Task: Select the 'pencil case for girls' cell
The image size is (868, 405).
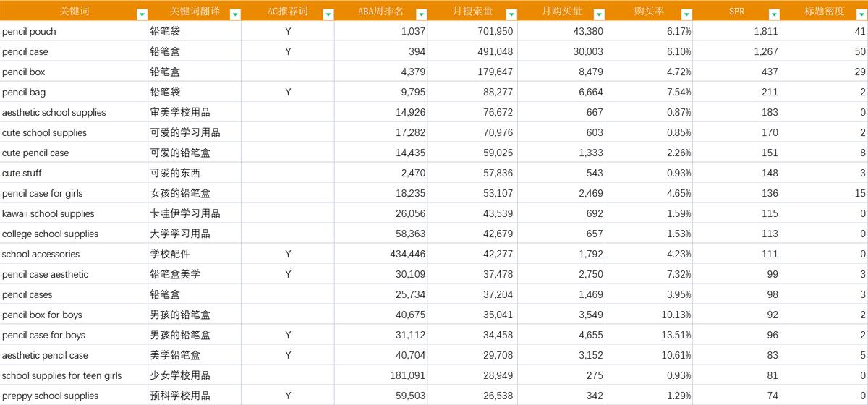Action: [74, 193]
